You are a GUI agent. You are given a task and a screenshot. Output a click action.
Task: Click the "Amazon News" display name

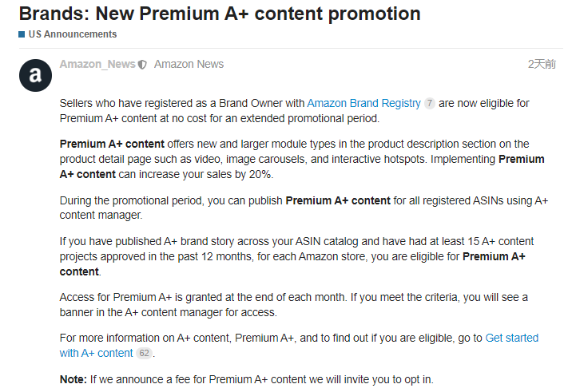tap(189, 64)
